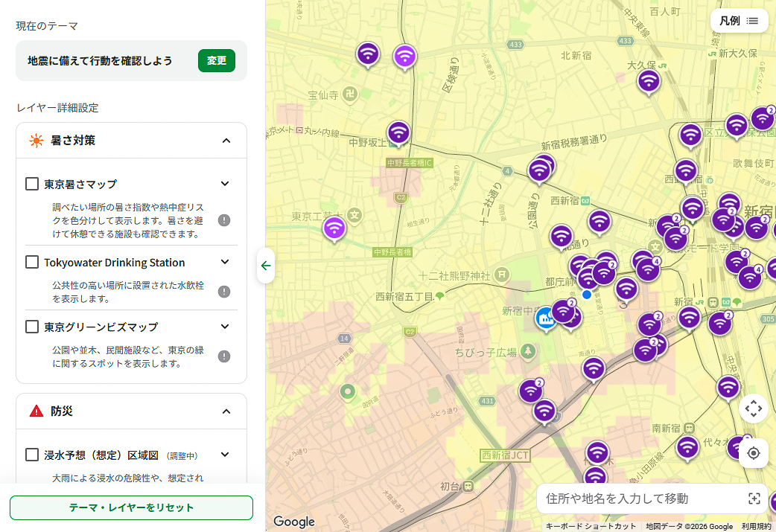Expand Tokyowater Drinking Station options
The height and width of the screenshot is (532, 776).
[225, 262]
